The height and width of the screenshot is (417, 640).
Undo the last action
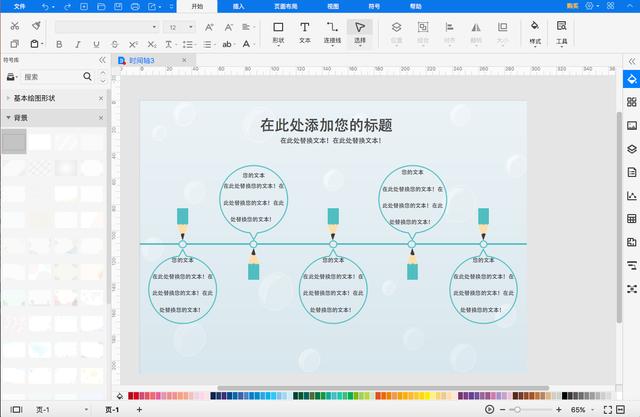(x=45, y=6)
